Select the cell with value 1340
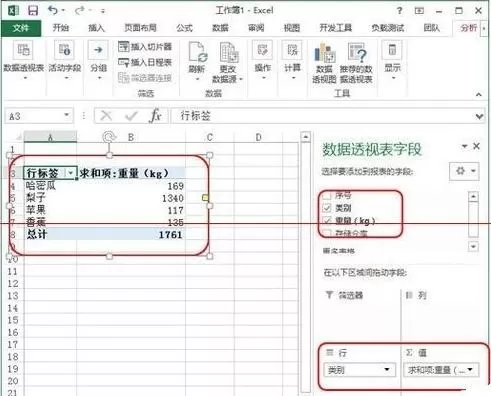The image size is (491, 396). [x=131, y=198]
